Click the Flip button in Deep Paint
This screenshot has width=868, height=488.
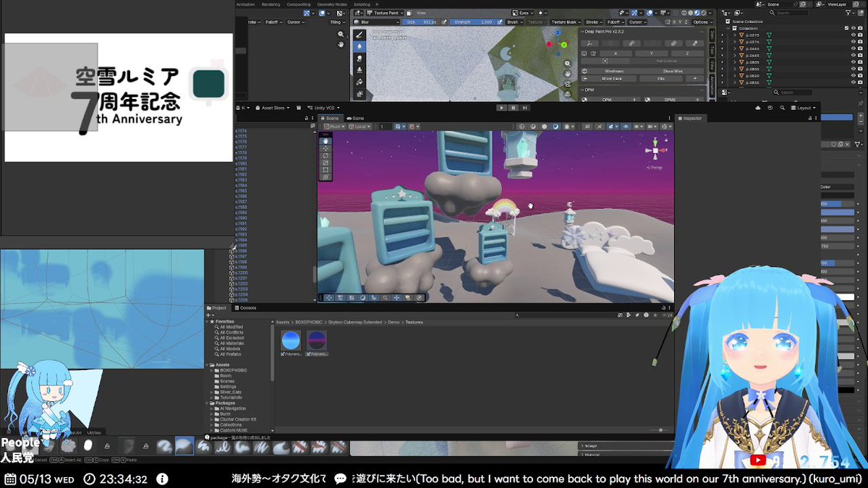(x=660, y=78)
